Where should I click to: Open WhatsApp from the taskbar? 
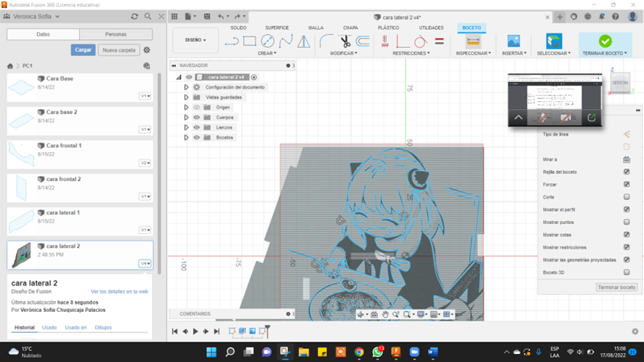point(377,352)
